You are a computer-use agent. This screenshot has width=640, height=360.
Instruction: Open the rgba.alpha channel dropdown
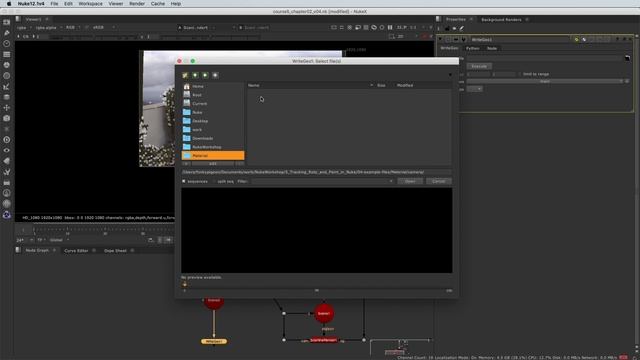coord(49,27)
